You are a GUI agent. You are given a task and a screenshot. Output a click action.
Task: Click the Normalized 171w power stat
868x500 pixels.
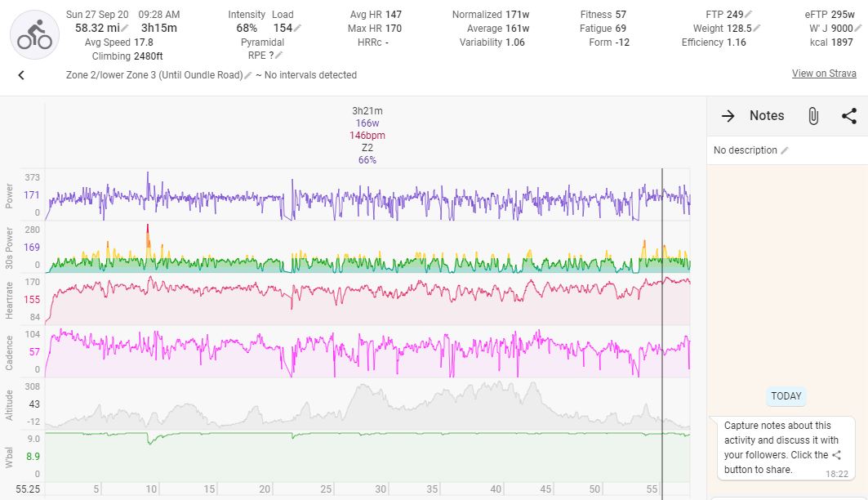(491, 15)
